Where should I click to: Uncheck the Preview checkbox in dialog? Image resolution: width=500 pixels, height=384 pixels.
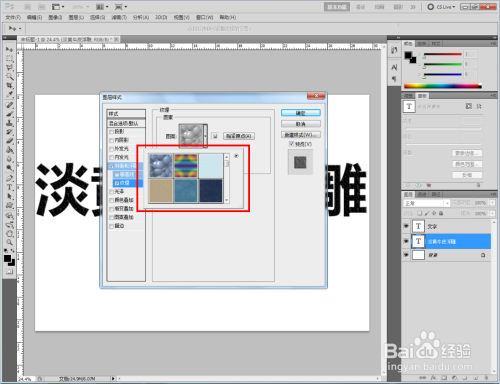(x=291, y=144)
